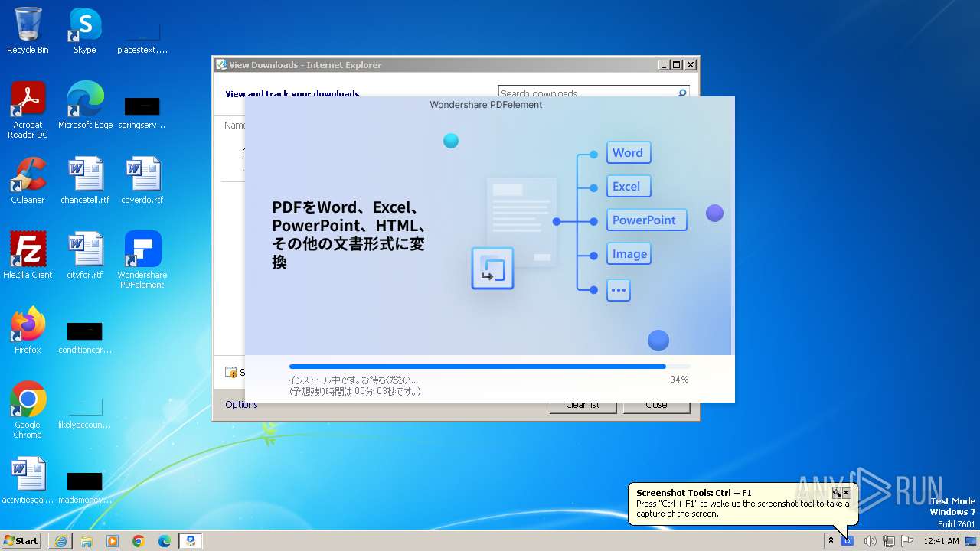Click the Image format label

pyautogui.click(x=629, y=254)
